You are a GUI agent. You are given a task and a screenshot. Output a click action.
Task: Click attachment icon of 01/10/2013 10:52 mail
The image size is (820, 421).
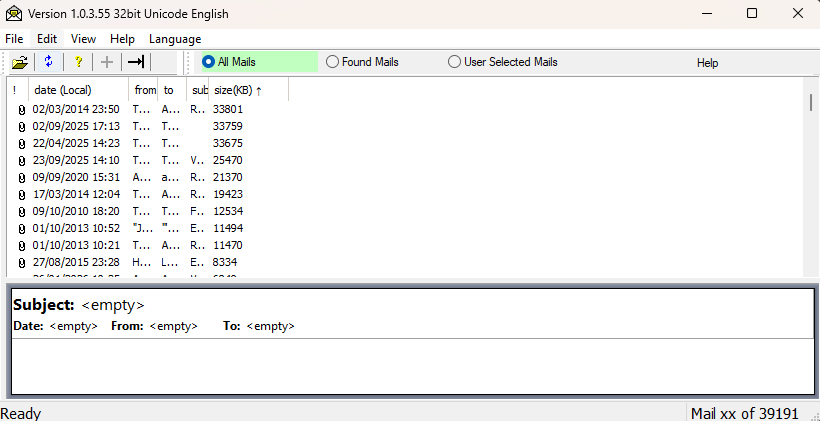coord(21,229)
